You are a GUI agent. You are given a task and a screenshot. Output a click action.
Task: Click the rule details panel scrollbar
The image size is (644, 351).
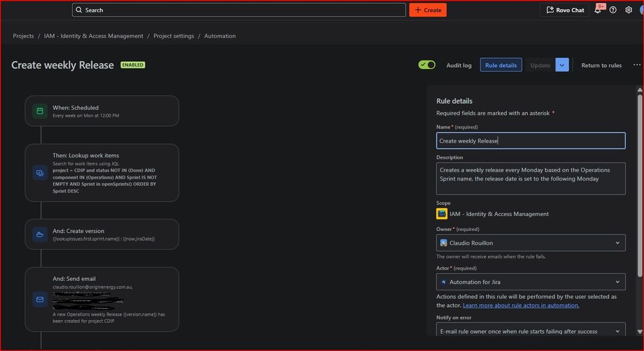(x=639, y=186)
